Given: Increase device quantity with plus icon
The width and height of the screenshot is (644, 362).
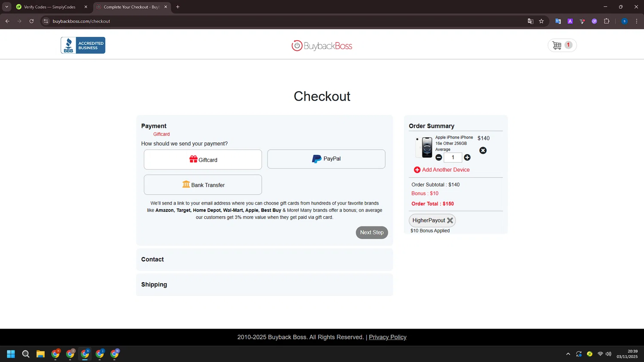Looking at the screenshot, I should pos(467,157).
